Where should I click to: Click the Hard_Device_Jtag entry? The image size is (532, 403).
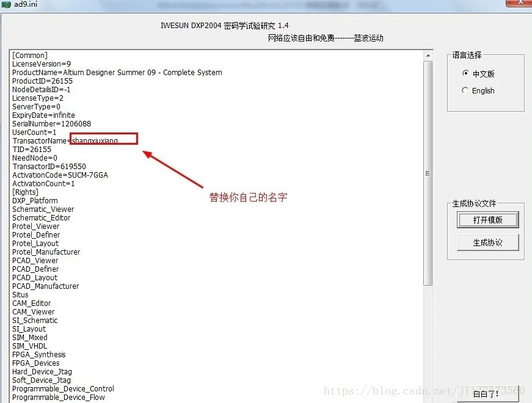tap(42, 372)
